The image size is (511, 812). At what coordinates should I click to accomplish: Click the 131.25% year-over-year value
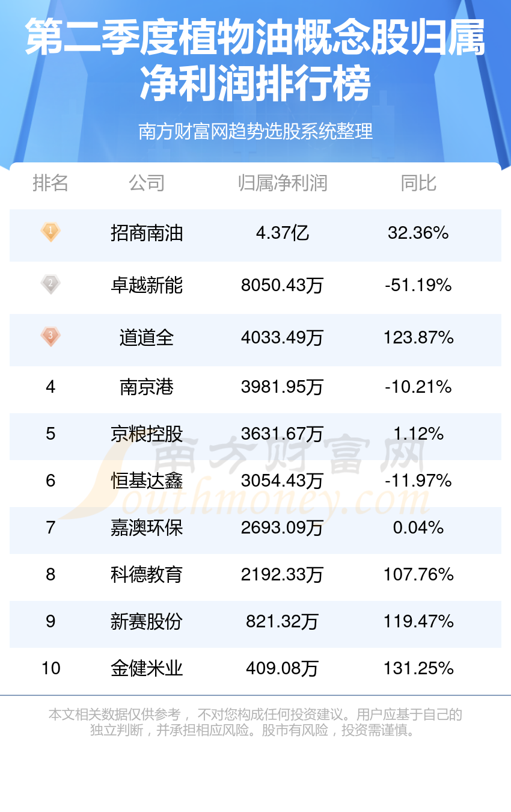pos(418,668)
